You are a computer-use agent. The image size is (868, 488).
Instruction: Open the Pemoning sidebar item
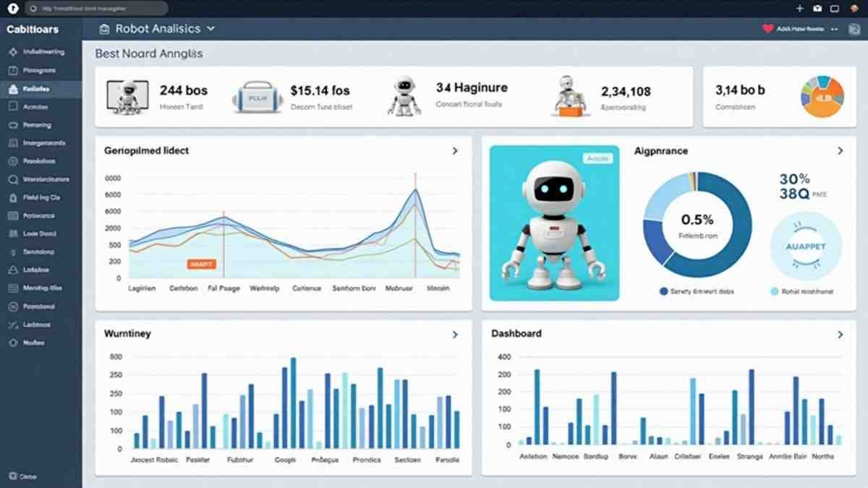pyautogui.click(x=41, y=125)
